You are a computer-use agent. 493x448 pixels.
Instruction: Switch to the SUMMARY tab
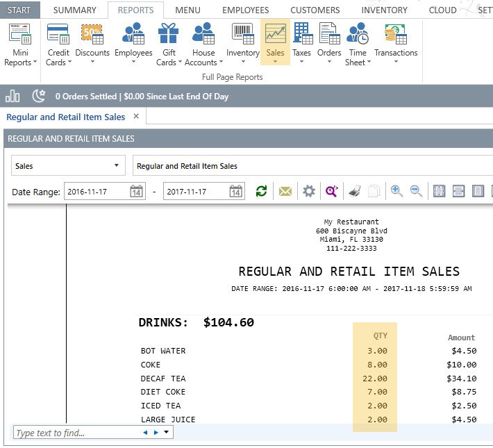click(74, 10)
